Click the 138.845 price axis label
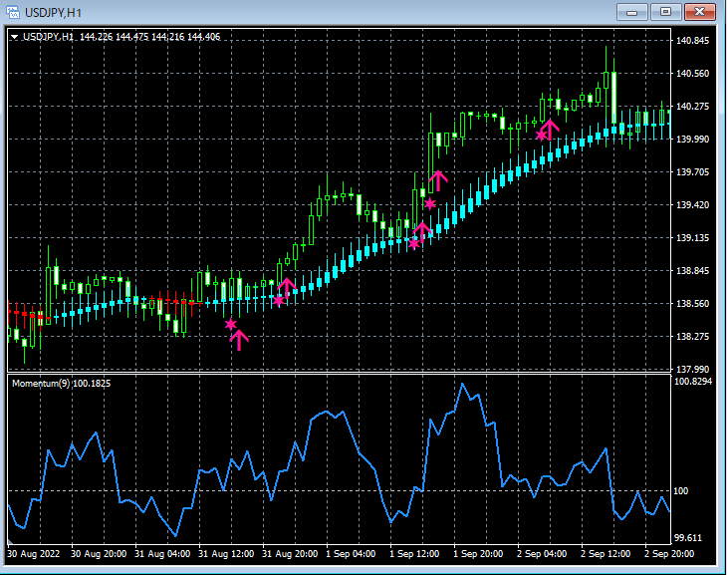This screenshot has height=575, width=728. point(693,271)
